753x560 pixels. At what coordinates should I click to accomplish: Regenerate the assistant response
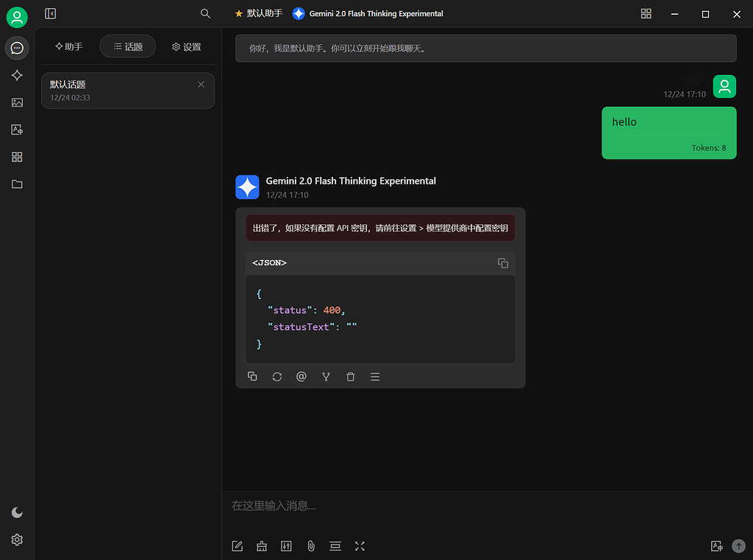[276, 377]
